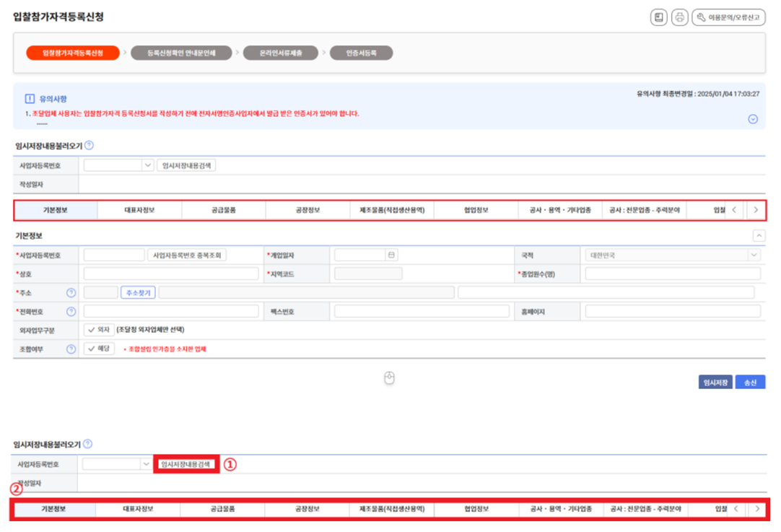This screenshot has width=781, height=532.
Task: Click the 송신 submit button
Action: (750, 382)
